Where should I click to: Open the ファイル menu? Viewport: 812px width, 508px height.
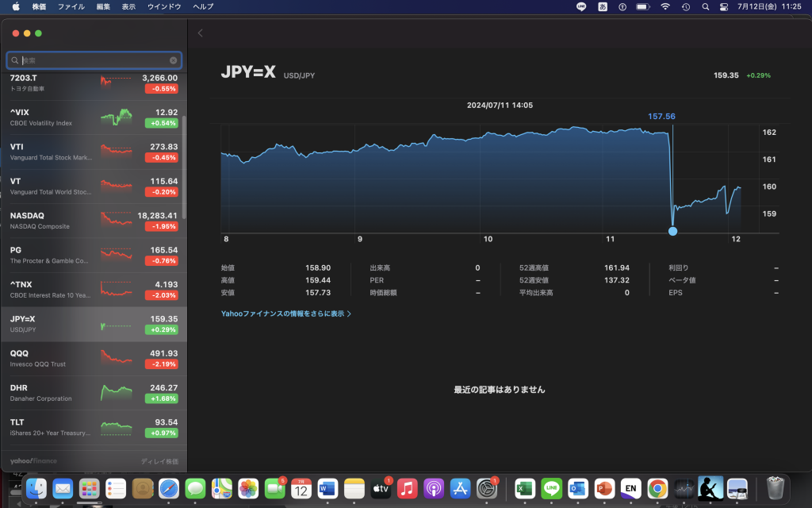(71, 6)
